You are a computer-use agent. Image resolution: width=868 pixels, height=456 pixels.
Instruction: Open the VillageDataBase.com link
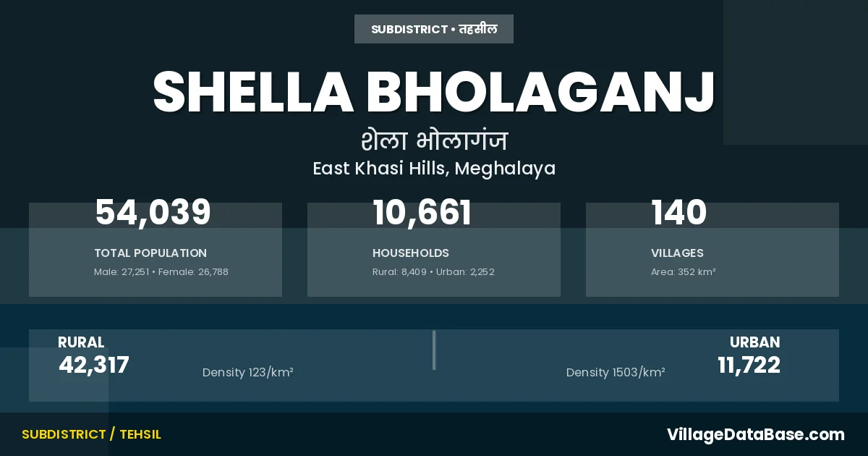(755, 434)
